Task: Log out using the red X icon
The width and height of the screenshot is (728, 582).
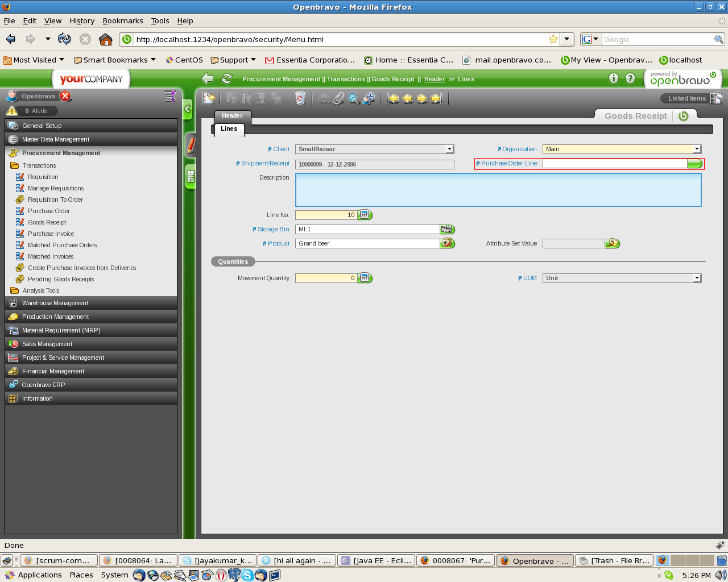Action: point(65,96)
